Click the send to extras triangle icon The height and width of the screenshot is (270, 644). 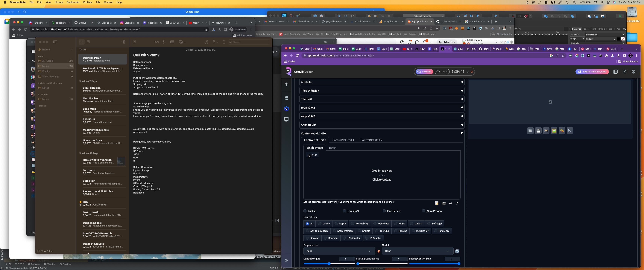tap(570, 131)
